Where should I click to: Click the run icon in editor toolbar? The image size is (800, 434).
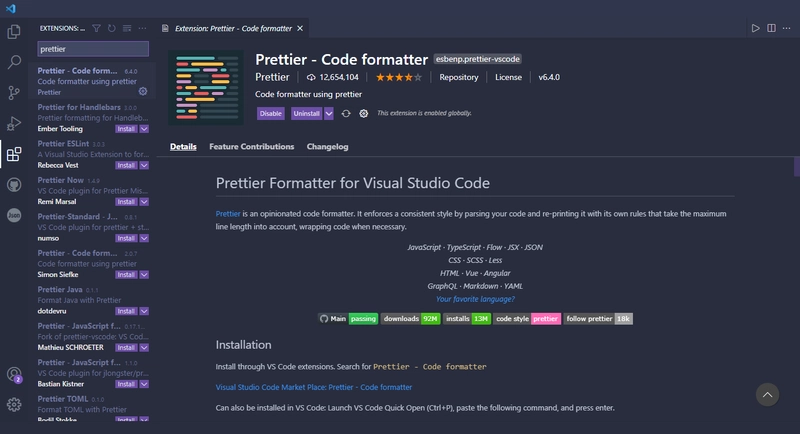tap(756, 29)
